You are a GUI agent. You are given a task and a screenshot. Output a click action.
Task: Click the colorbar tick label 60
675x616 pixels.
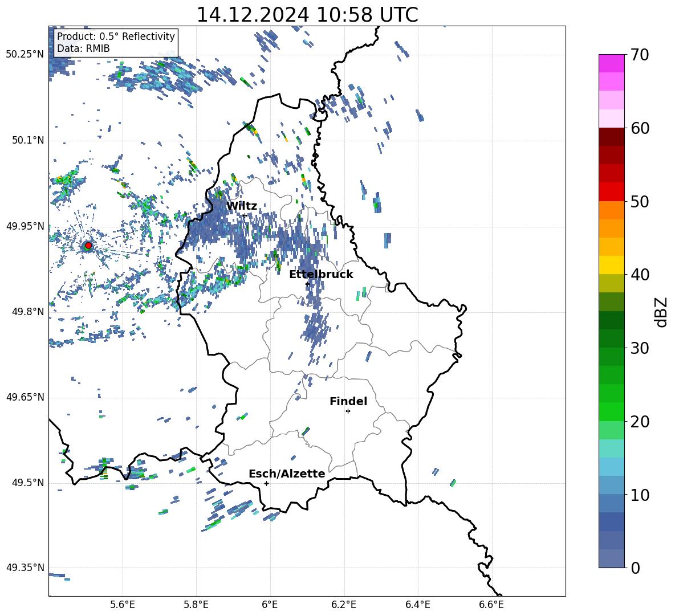tap(640, 128)
